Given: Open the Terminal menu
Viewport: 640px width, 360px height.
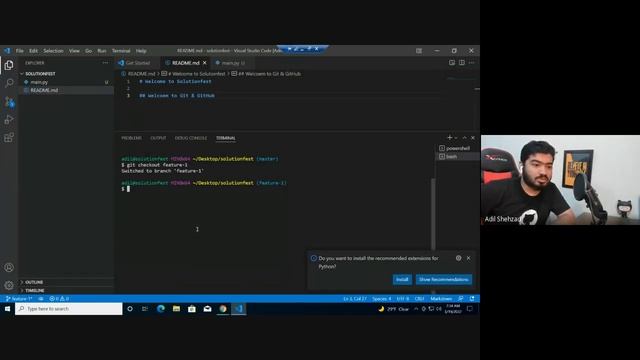Looking at the screenshot, I should 121,51.
